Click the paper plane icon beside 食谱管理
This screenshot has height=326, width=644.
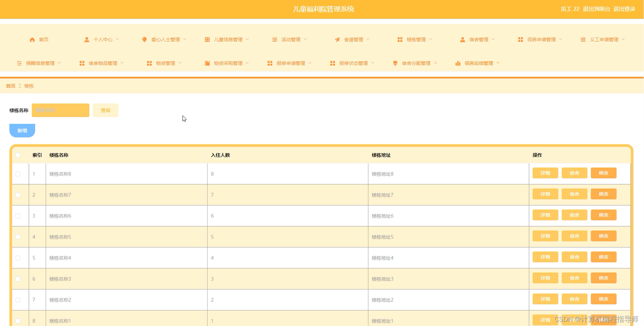tap(337, 39)
